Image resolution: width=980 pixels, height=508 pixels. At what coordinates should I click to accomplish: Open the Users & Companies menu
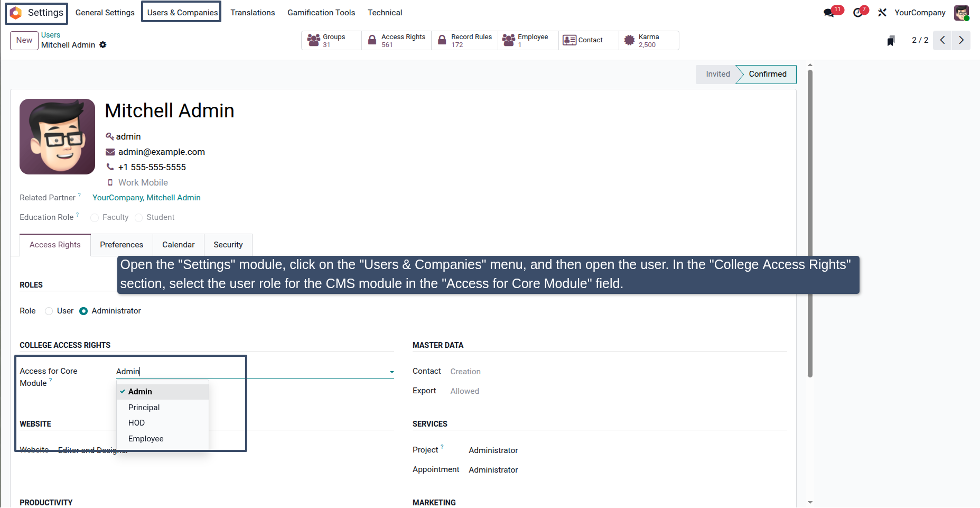[182, 13]
